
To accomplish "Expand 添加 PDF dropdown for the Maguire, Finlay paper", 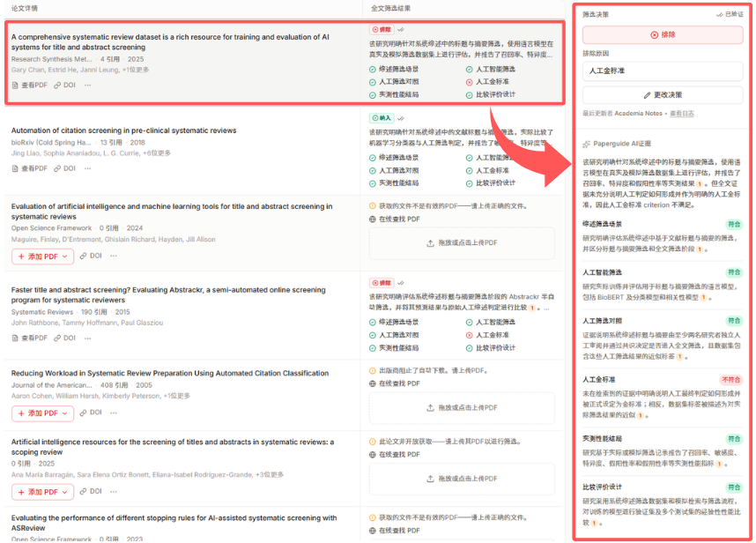I will point(43,257).
